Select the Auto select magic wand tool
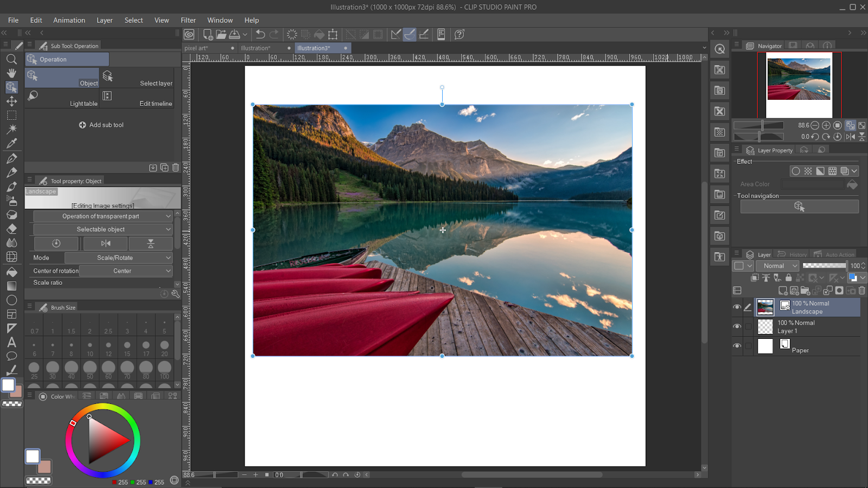Screen dimensions: 868x488 point(11,130)
